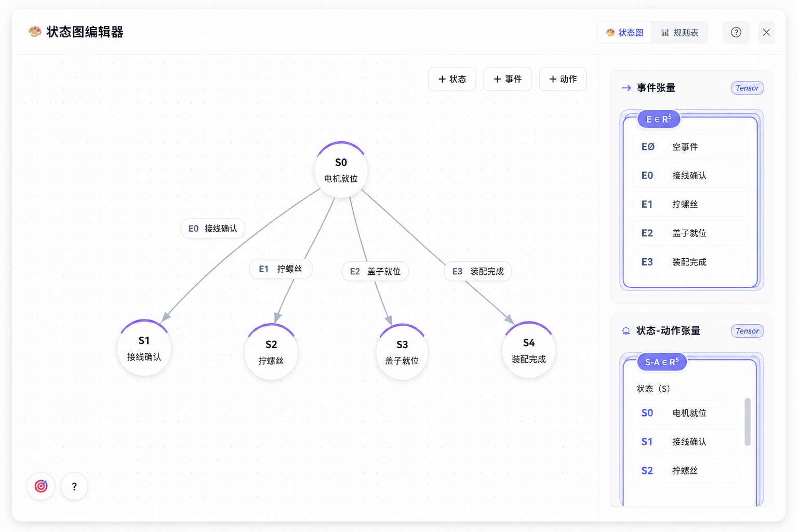Select S2 拧螺丝 row in state list
The image size is (798, 532).
pos(686,471)
